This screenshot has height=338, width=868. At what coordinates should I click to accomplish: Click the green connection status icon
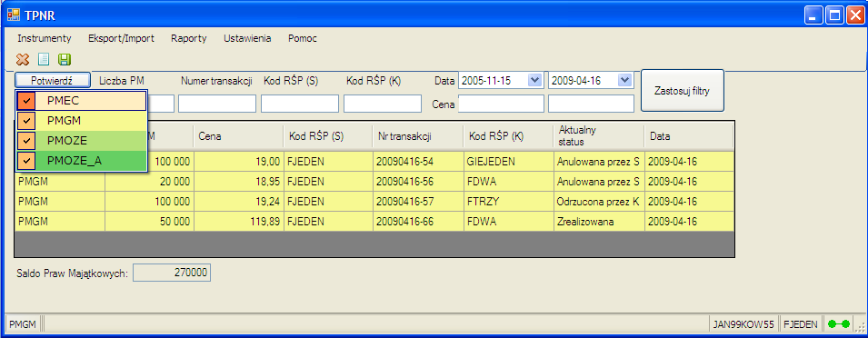[x=838, y=323]
